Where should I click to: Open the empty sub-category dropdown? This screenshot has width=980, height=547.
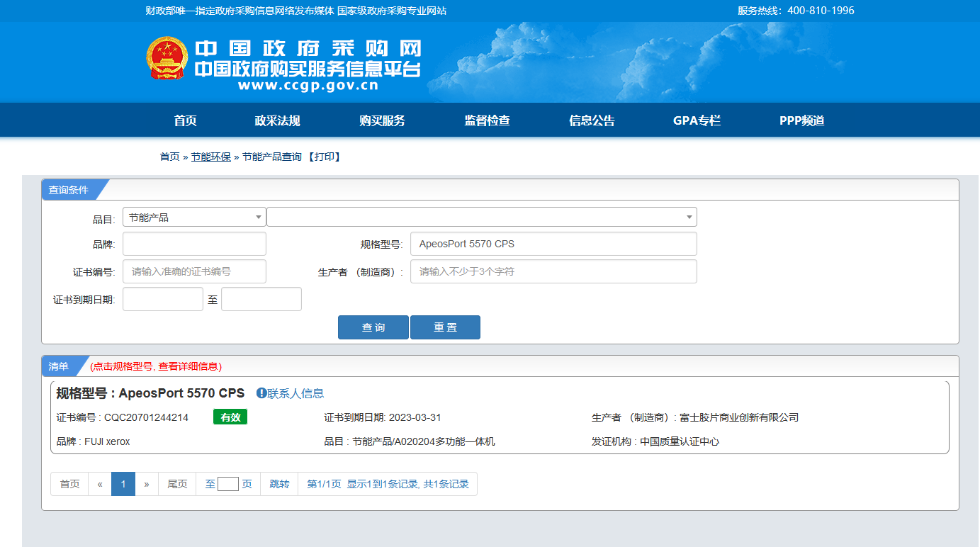(482, 217)
